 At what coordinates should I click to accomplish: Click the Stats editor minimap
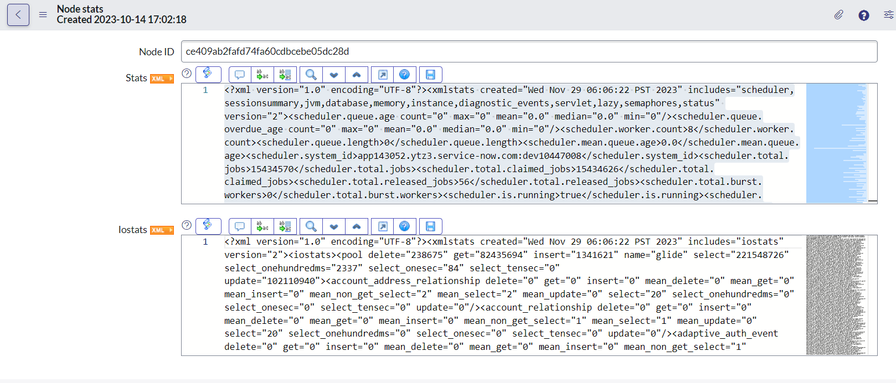click(837, 143)
